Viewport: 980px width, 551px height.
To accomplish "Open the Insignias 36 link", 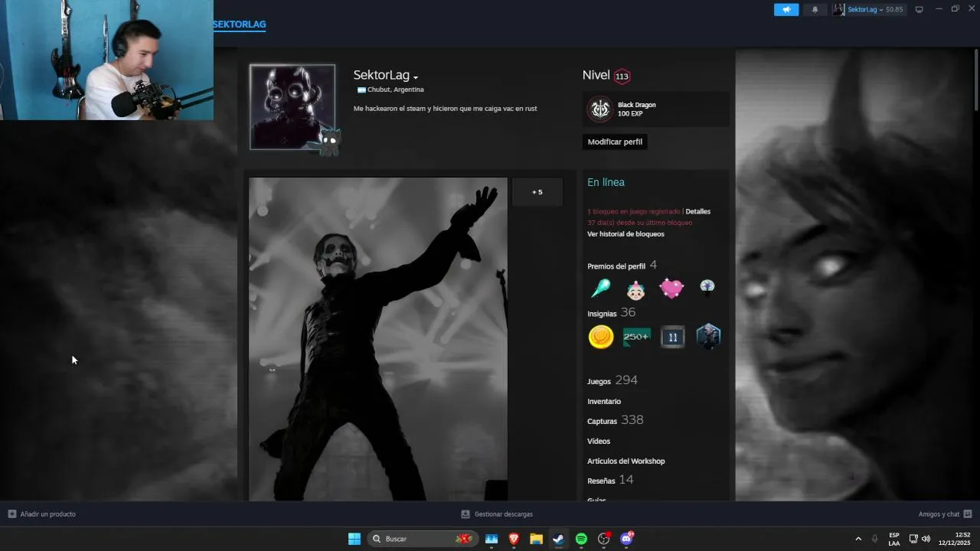I will [x=611, y=313].
